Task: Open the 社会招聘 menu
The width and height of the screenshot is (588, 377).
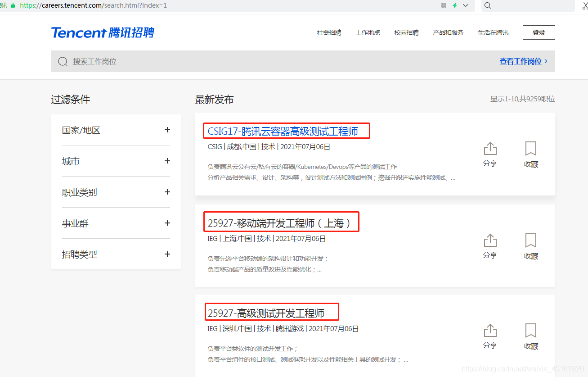Action: [x=329, y=32]
